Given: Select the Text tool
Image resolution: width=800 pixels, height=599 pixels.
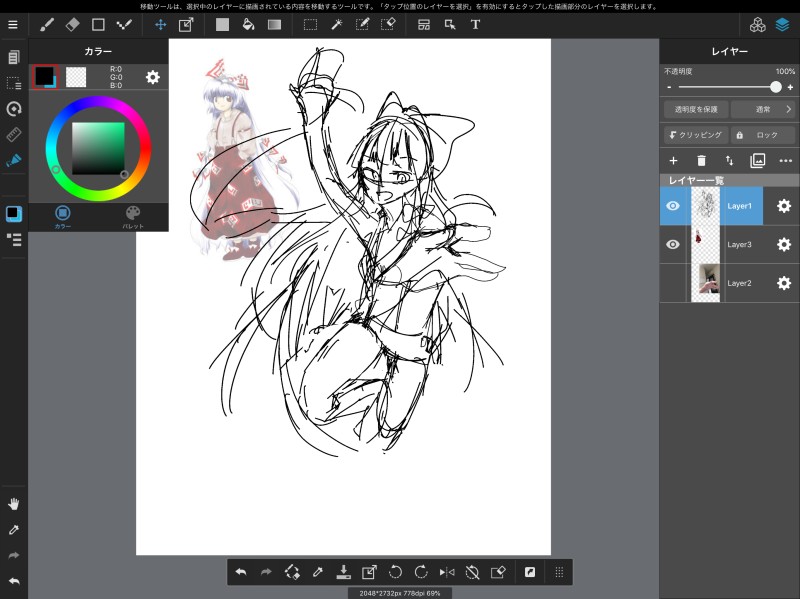Looking at the screenshot, I should coord(475,24).
